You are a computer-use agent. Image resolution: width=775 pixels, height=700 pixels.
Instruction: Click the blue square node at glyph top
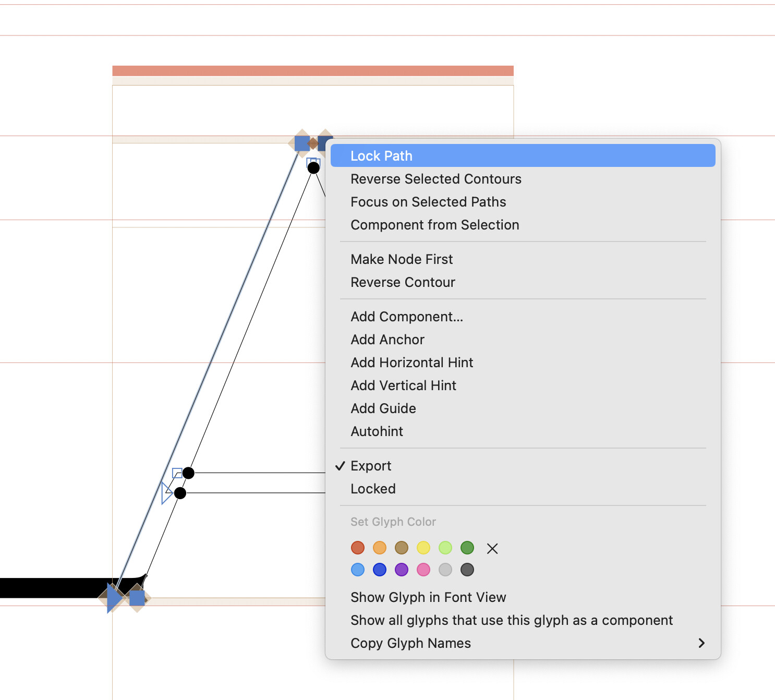[302, 143]
